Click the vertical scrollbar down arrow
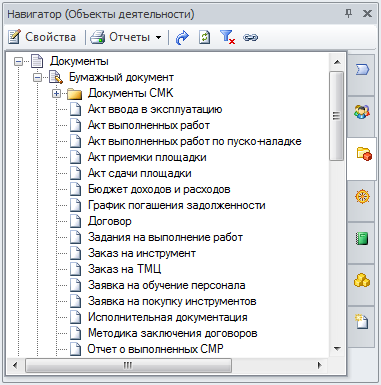 click(x=337, y=349)
